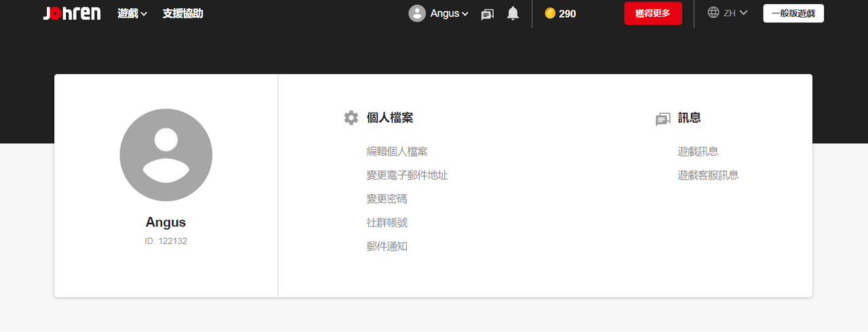Open the ZH language dropdown
The height and width of the screenshot is (332, 868).
pos(736,13)
